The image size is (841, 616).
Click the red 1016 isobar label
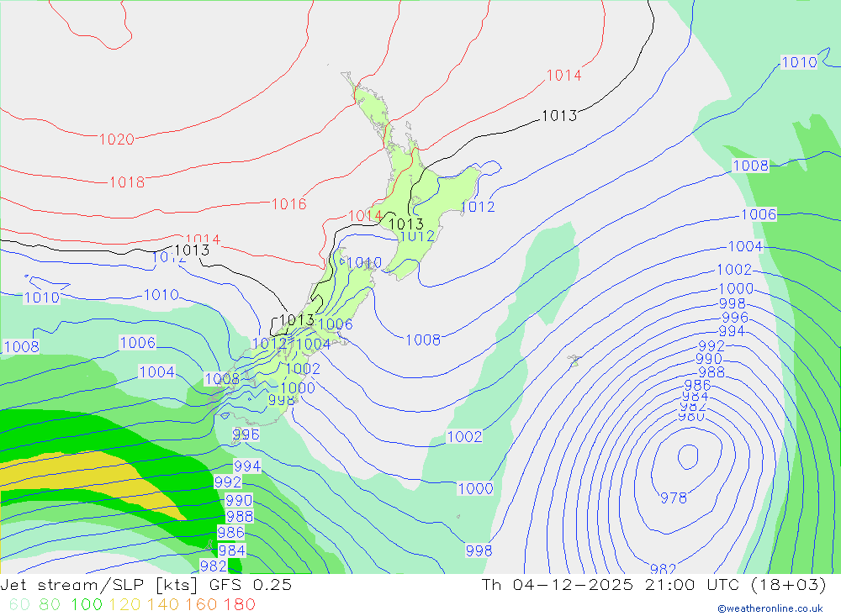click(x=289, y=203)
